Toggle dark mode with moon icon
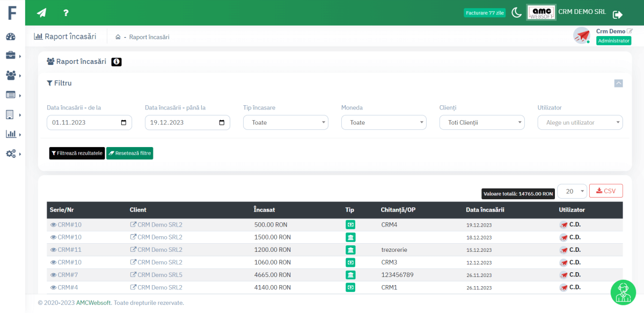Viewport: 644px width, 313px height. 516,13
